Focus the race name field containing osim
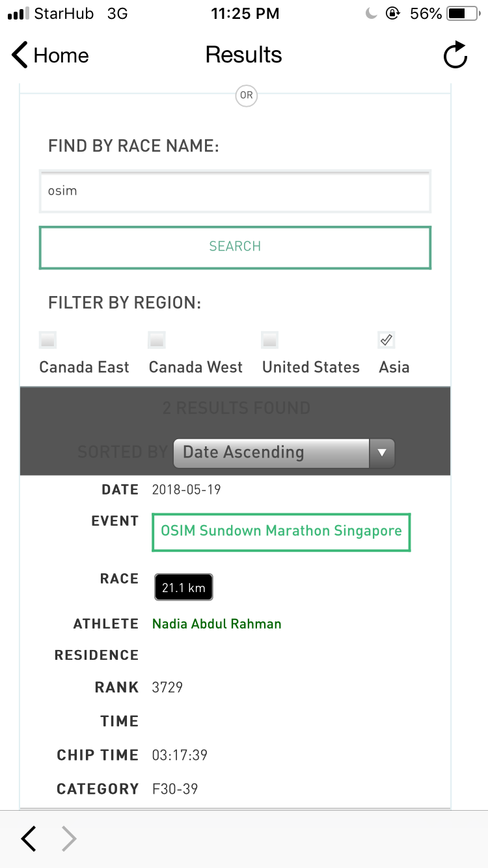 pos(235,191)
